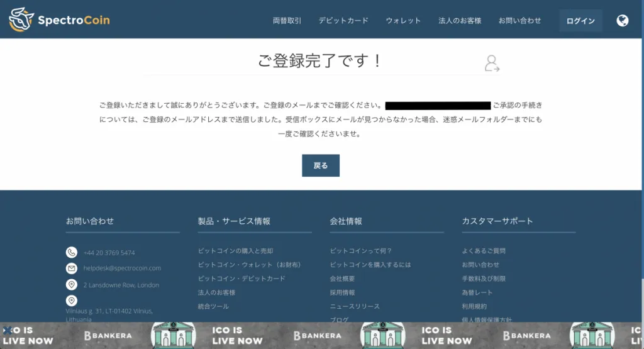This screenshot has height=349, width=644.
Task: Click the Bankera ICO banner ad
Action: [x=322, y=335]
